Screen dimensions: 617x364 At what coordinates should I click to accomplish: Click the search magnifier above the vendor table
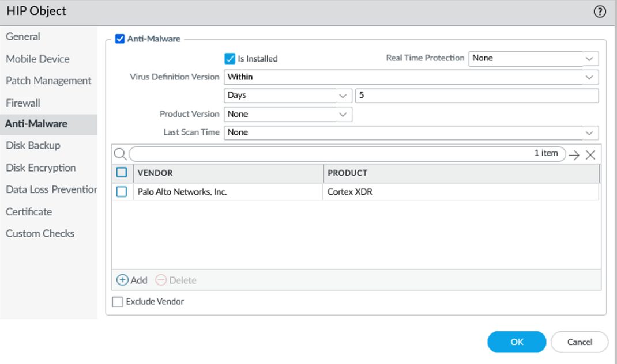click(120, 154)
